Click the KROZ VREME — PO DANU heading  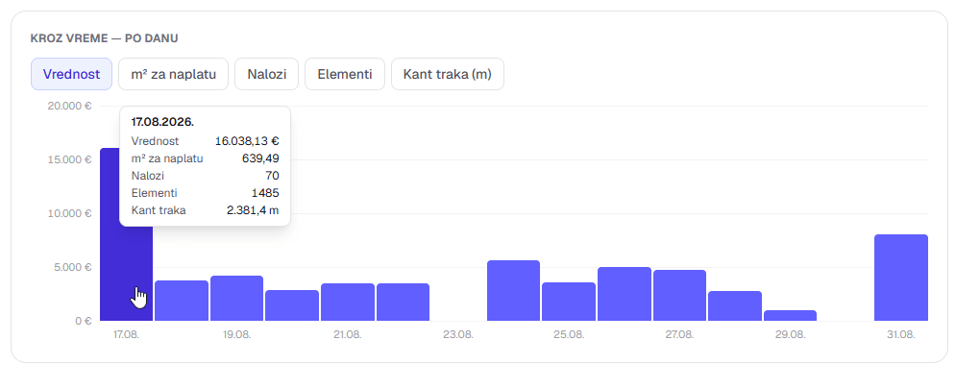105,38
